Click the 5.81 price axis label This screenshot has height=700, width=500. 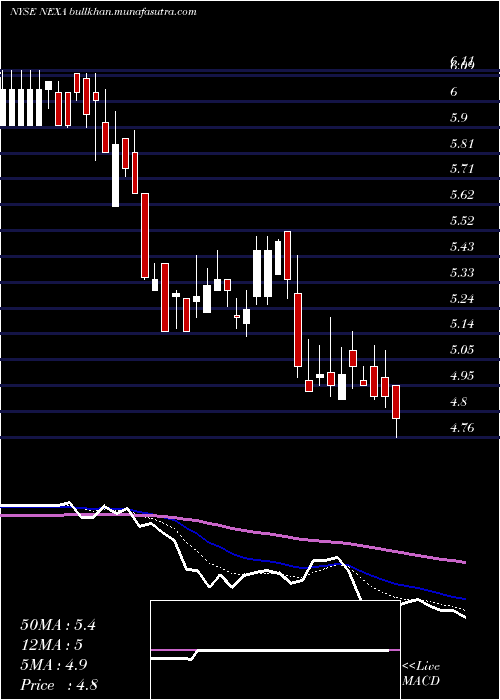point(463,144)
